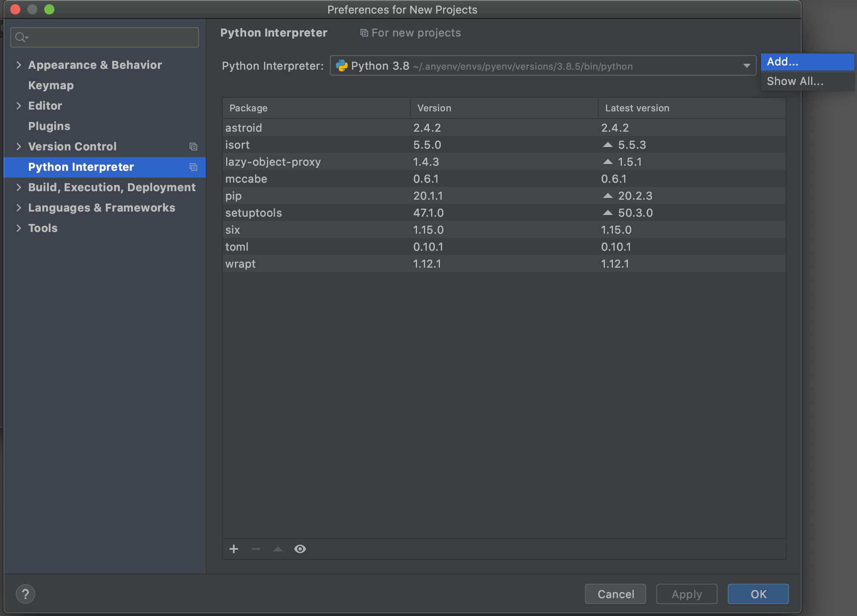Click the upgrade package arrow icon
Image resolution: width=857 pixels, height=616 pixels.
tap(278, 549)
